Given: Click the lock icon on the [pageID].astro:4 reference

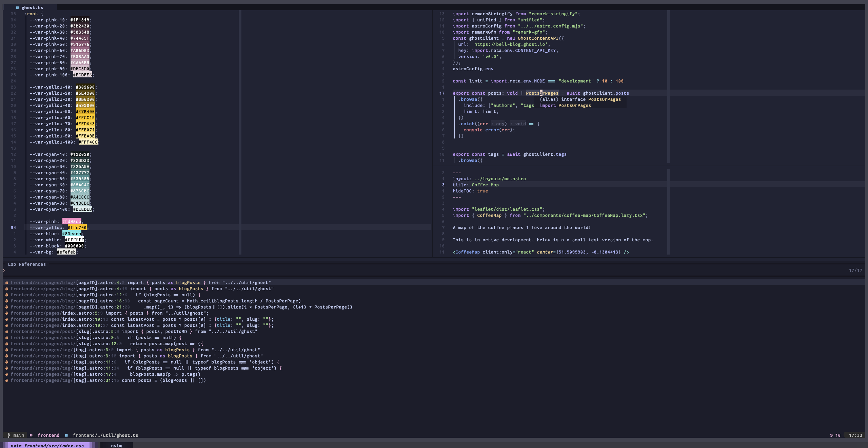Looking at the screenshot, I should [x=6, y=282].
